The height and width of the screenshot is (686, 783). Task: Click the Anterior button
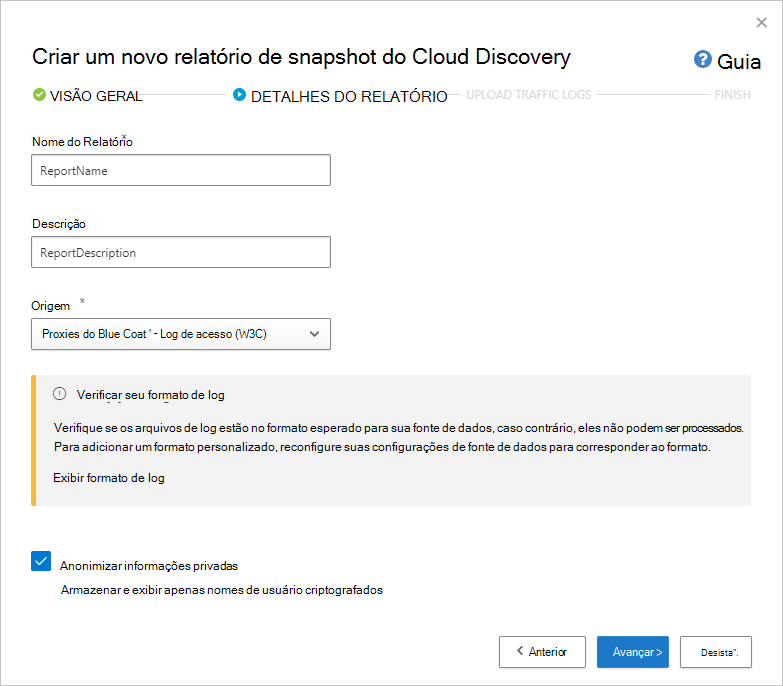[x=542, y=652]
